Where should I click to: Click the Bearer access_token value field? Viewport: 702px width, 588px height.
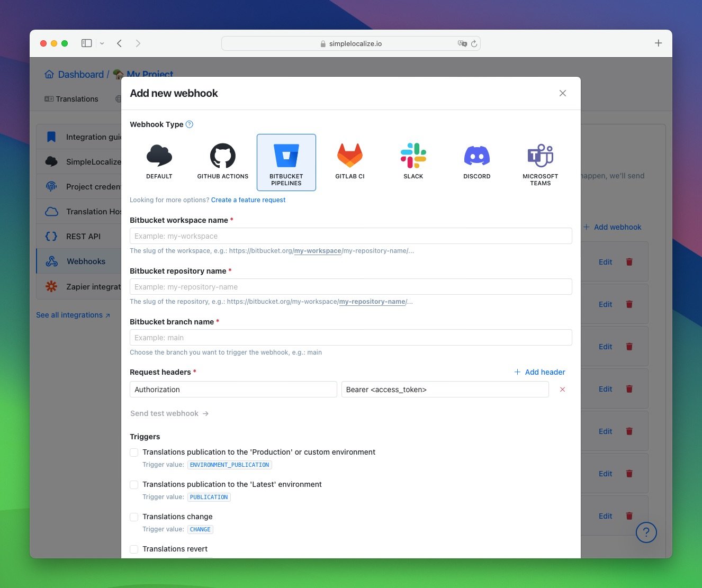(x=445, y=390)
